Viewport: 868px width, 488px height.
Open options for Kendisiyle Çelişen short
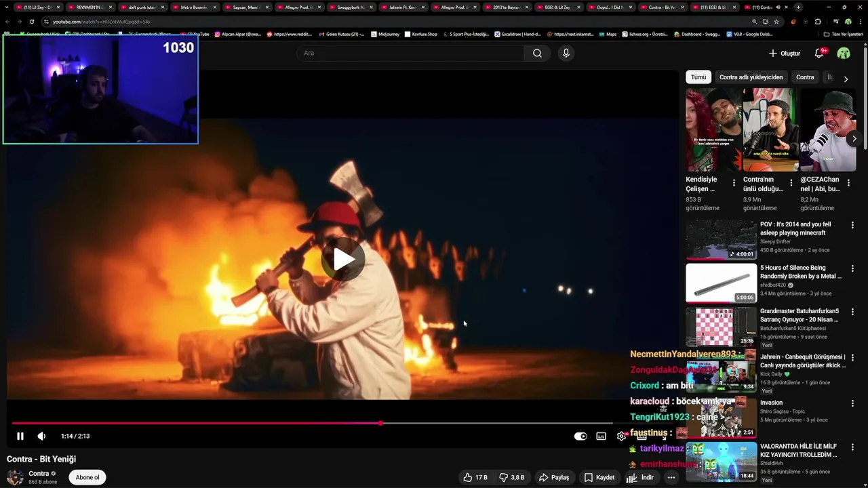pos(734,183)
